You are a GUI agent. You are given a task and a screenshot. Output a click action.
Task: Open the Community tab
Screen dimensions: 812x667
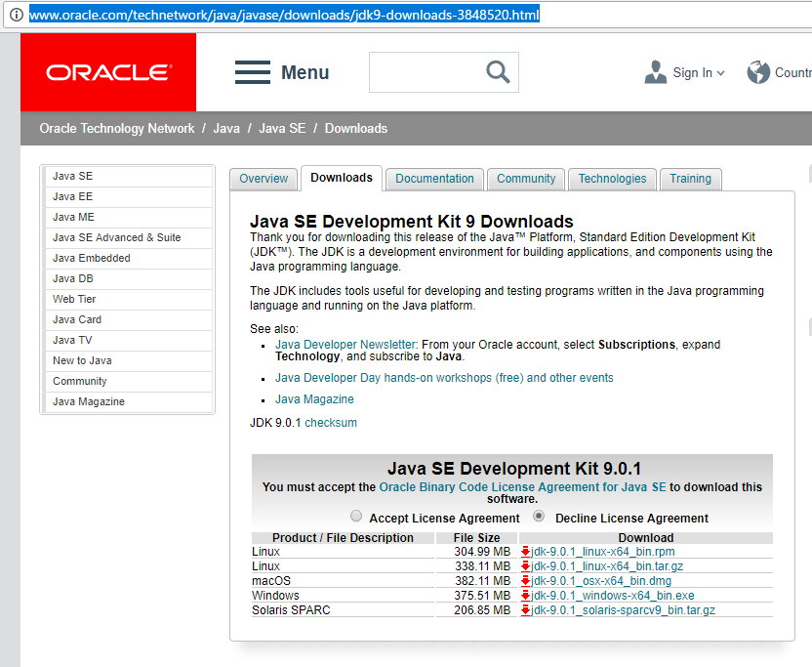point(526,179)
